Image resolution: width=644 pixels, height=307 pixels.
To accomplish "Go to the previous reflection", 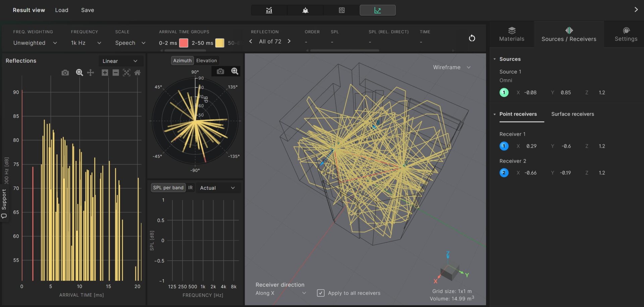I will tap(251, 41).
